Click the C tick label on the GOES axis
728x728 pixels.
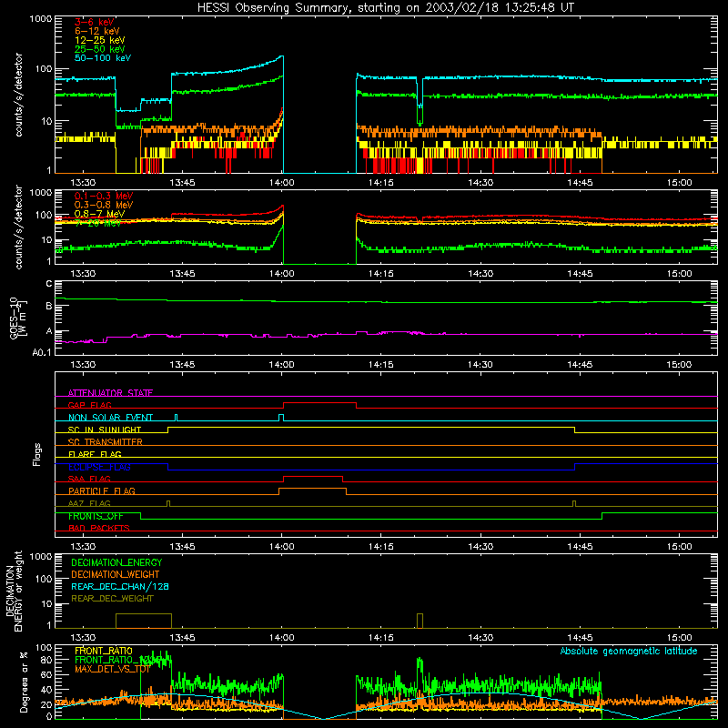click(x=49, y=284)
